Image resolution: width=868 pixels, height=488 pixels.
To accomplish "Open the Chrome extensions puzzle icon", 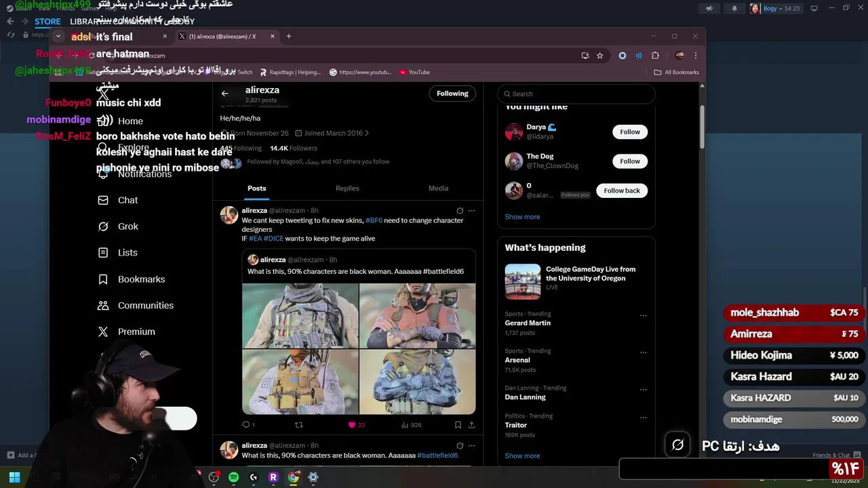I will tap(655, 56).
